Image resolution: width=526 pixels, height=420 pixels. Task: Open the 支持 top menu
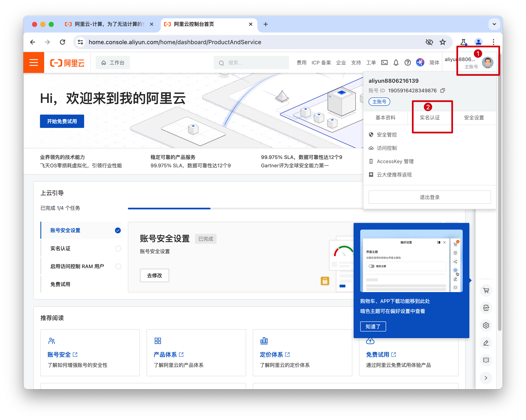click(356, 63)
